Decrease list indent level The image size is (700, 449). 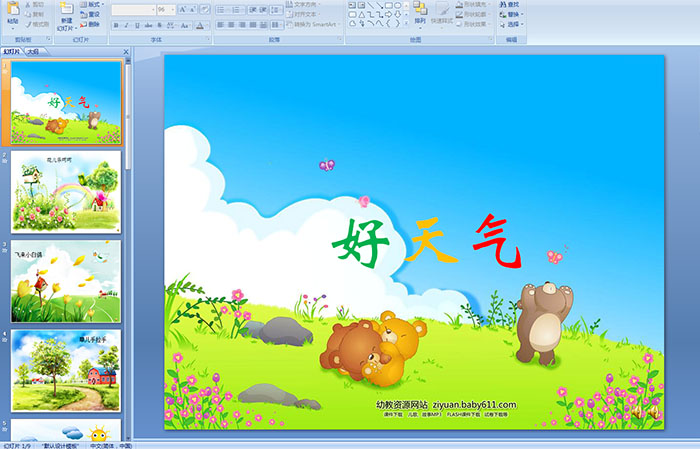point(253,10)
